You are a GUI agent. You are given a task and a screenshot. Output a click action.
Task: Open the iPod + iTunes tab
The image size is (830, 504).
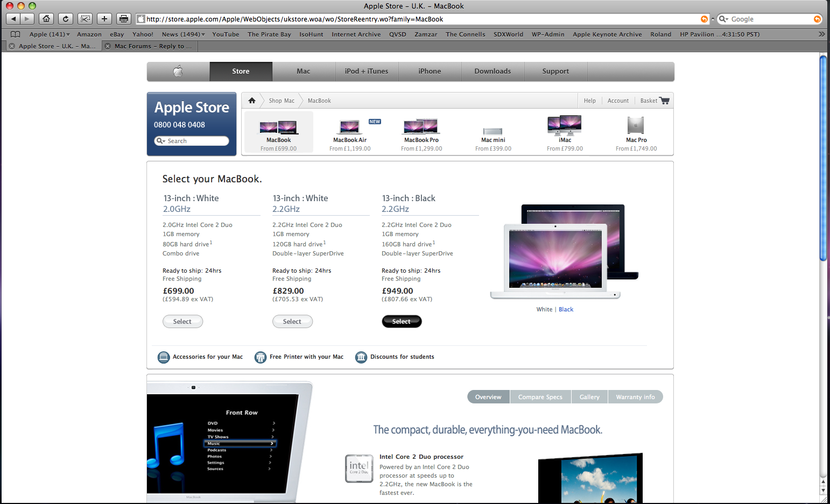[x=367, y=72]
